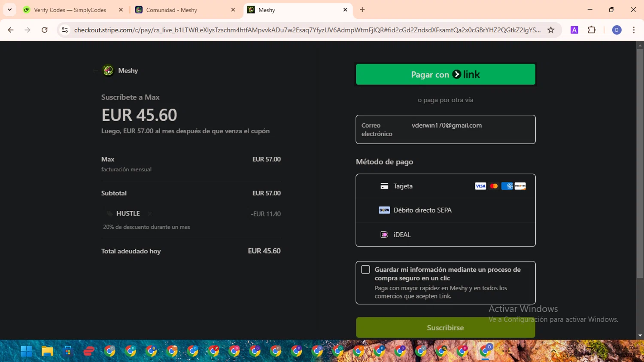The image size is (644, 362).
Task: Open the purple A extension
Action: (574, 30)
